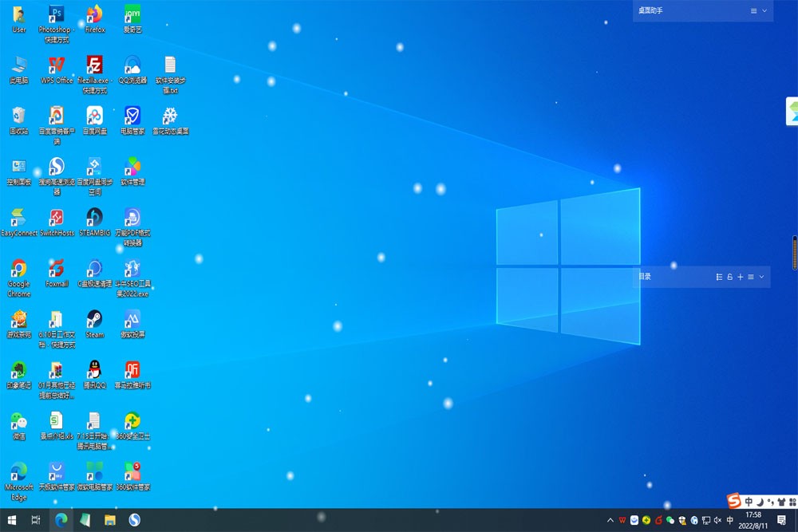Toggle the muted volume tray icon
Screen dimensions: 798x532
[x=717, y=520]
